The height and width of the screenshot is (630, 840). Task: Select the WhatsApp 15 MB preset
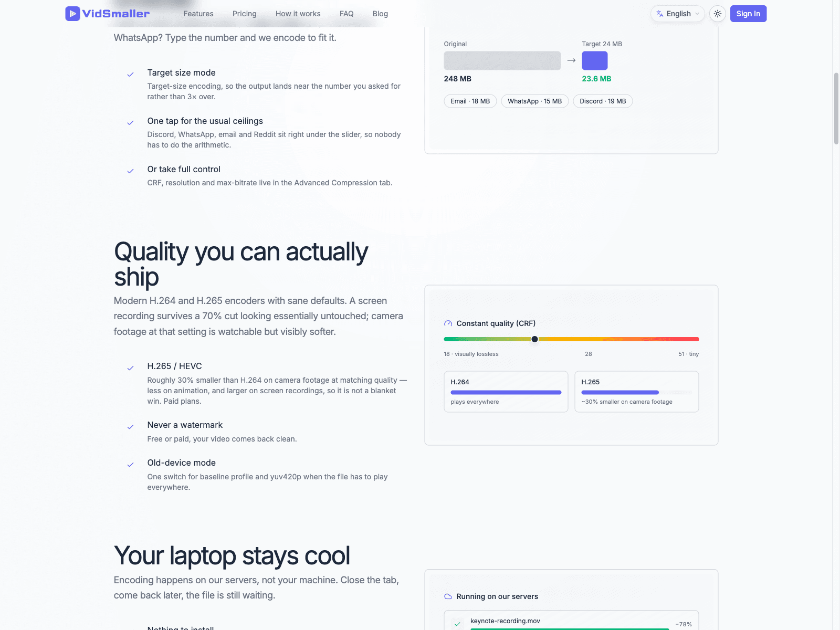(534, 101)
